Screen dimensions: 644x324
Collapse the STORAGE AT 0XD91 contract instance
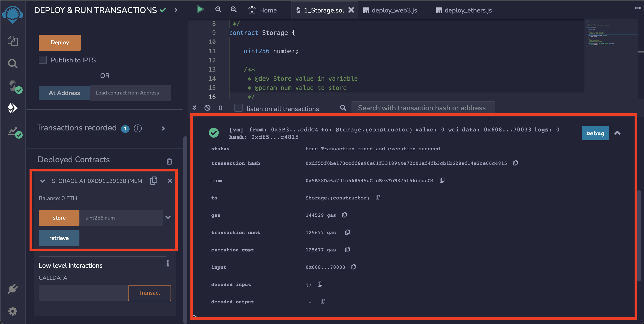[x=43, y=181]
